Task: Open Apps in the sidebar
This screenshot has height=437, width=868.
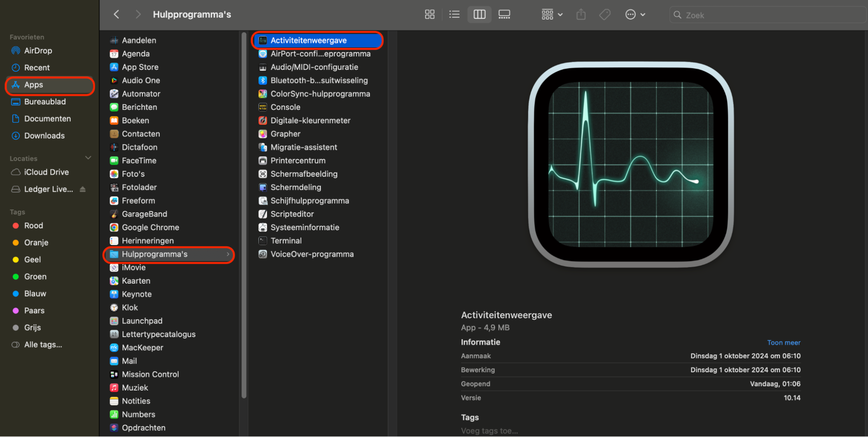Action: [33, 85]
